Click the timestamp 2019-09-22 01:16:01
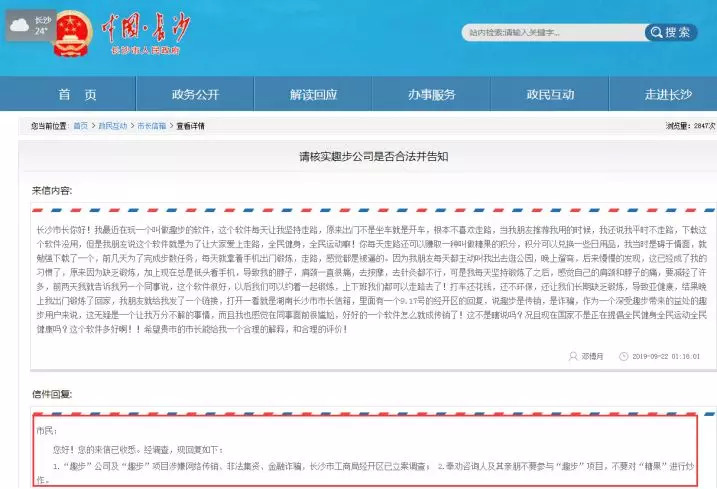Viewport: 717px width, 489px height. (666, 356)
